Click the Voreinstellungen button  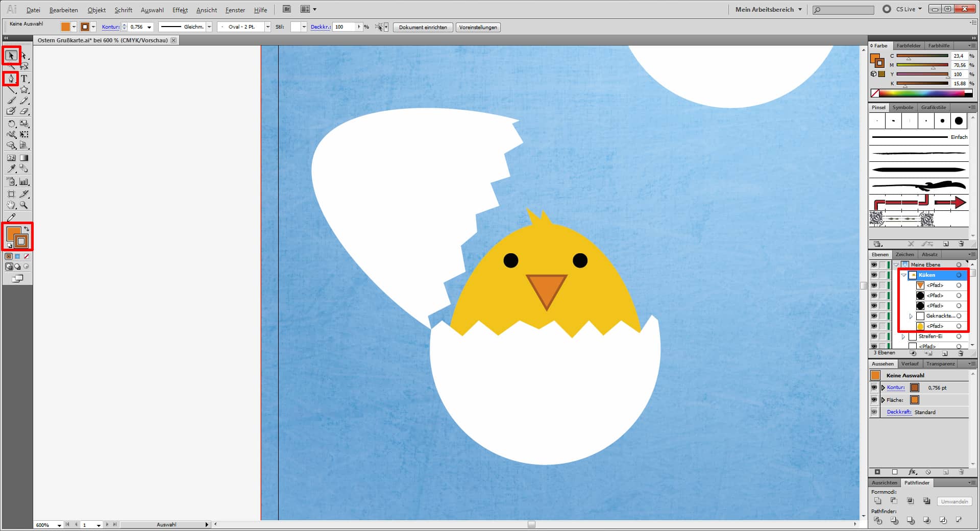coord(478,28)
